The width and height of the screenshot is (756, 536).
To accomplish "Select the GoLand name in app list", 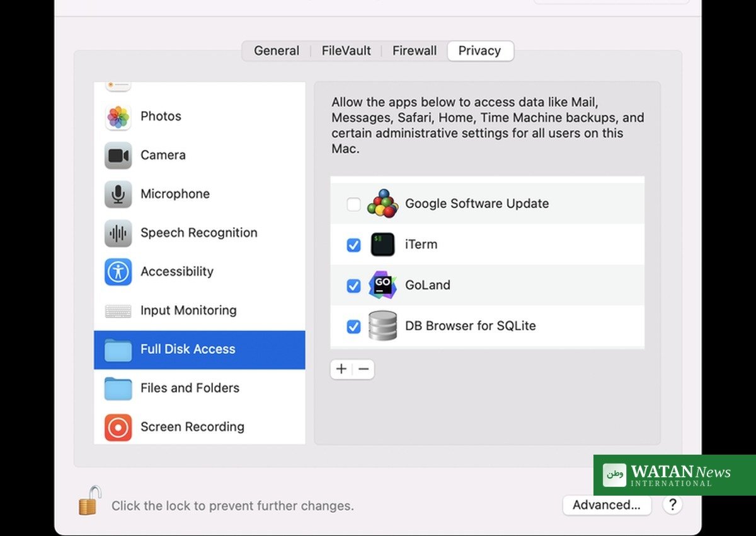I will point(428,285).
